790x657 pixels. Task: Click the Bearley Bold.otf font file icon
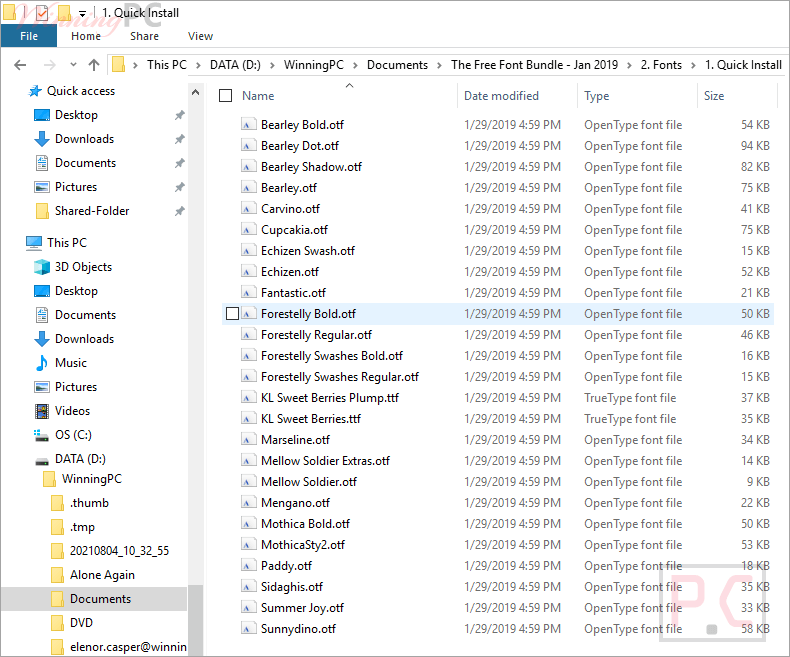[x=247, y=124]
